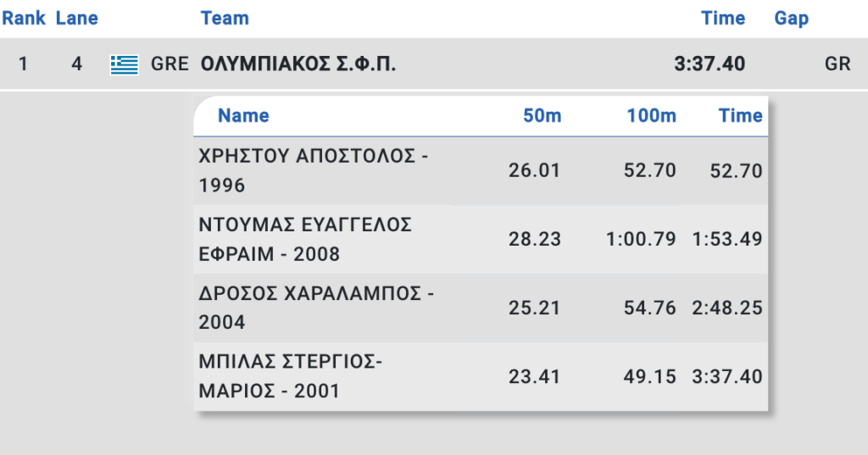The width and height of the screenshot is (868, 455).
Task: Click the GR record label
Action: coord(837,64)
